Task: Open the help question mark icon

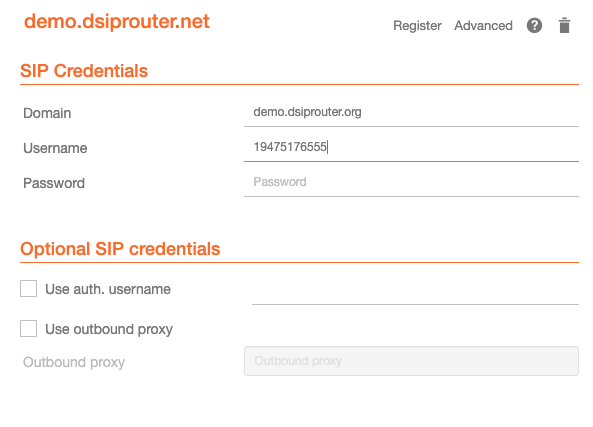Action: 534,26
